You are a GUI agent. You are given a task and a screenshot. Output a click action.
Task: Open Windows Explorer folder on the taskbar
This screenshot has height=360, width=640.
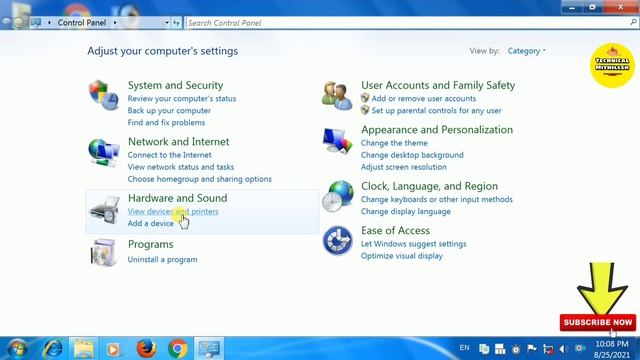coord(84,349)
